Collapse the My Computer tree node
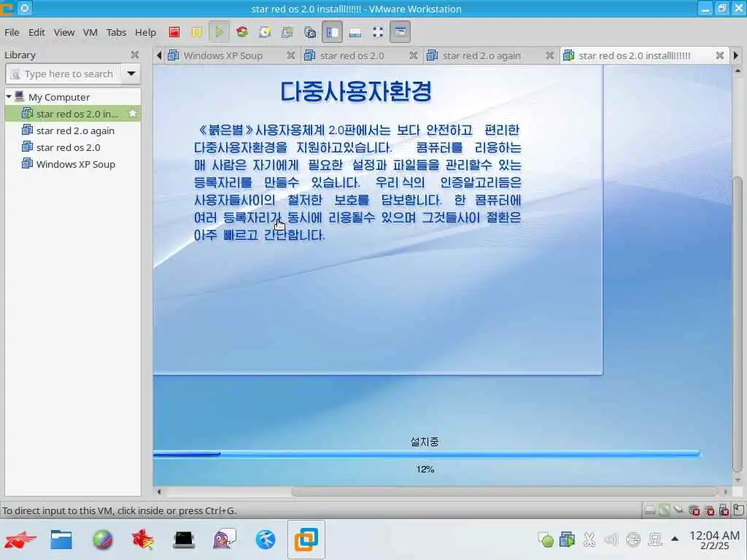This screenshot has height=560, width=747. click(9, 97)
